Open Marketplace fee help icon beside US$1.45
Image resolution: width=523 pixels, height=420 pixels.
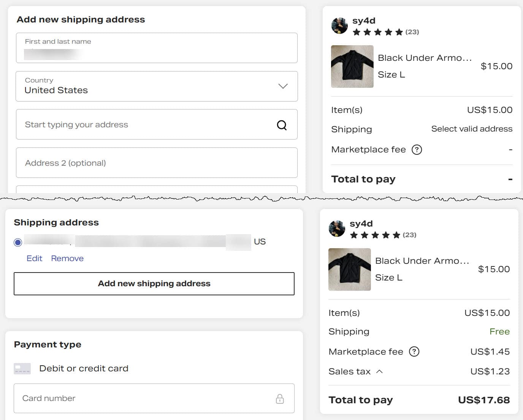click(x=414, y=352)
